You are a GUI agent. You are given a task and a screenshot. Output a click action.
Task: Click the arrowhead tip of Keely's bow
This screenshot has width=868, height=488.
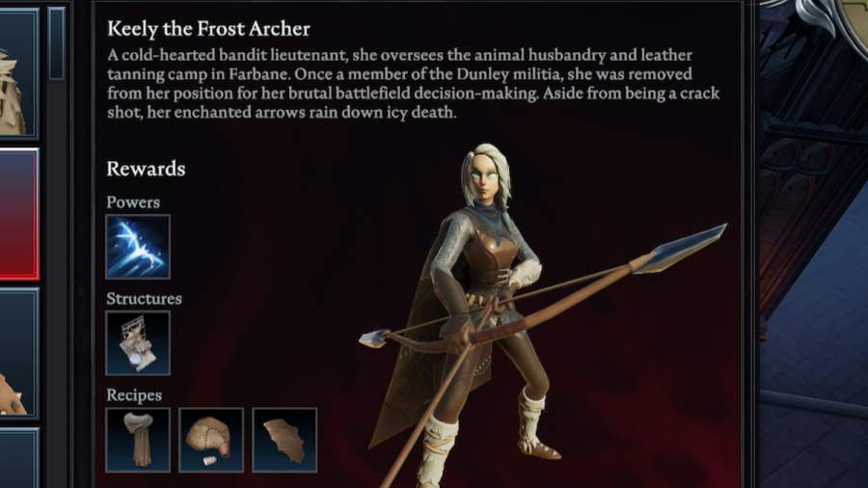click(x=683, y=248)
